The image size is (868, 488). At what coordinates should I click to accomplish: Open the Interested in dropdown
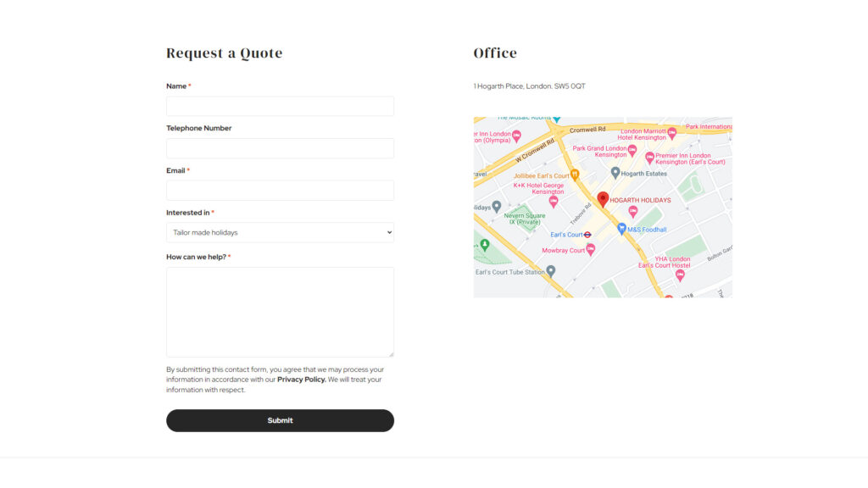click(x=280, y=232)
